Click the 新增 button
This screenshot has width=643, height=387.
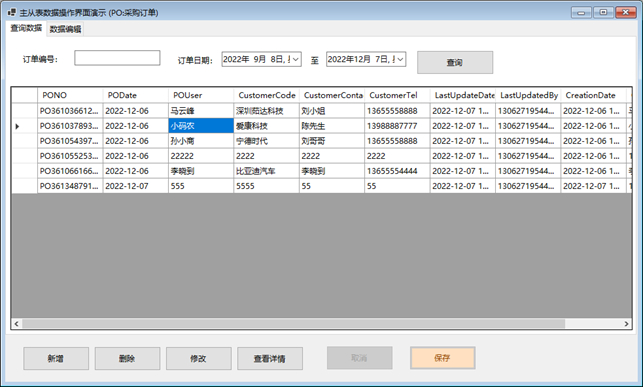pos(56,358)
